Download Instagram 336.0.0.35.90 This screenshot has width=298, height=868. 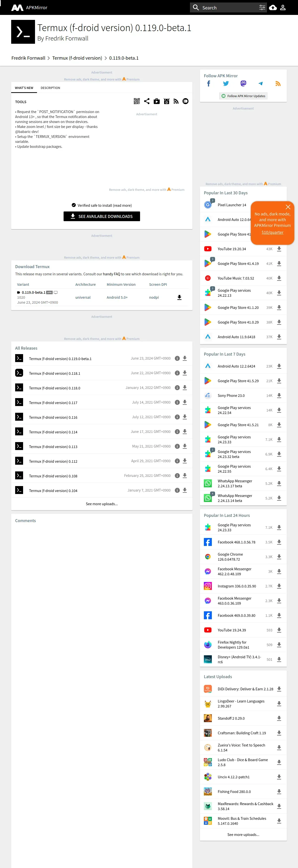[279, 586]
